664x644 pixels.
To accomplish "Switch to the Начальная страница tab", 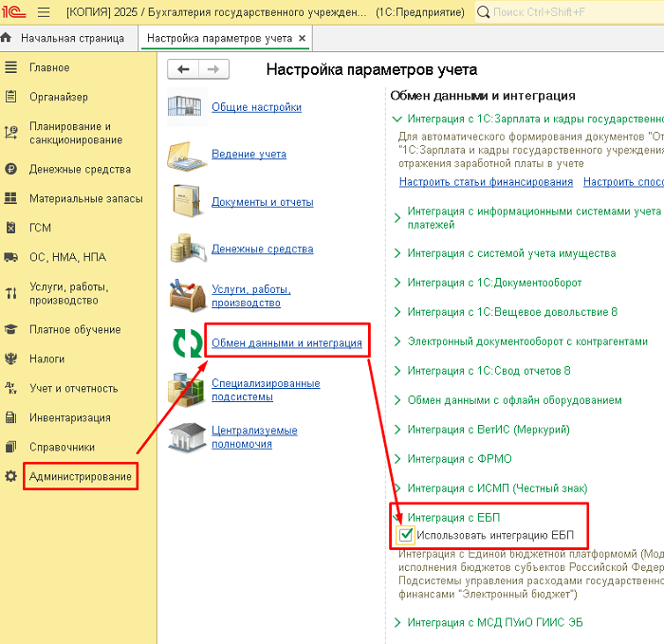I will coord(72,39).
